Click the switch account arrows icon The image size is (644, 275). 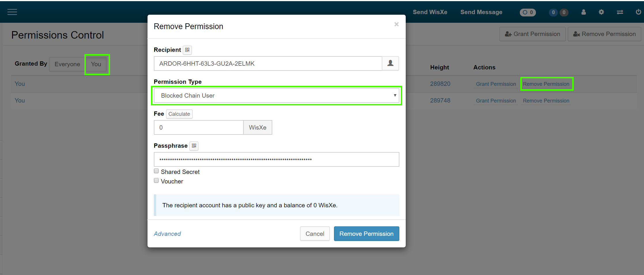[x=620, y=12]
